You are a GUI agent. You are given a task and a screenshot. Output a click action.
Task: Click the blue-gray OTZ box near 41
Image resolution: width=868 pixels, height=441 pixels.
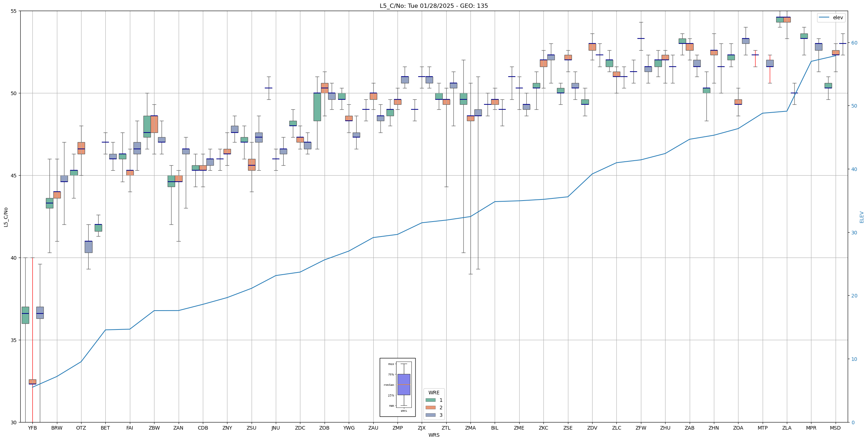tap(88, 247)
